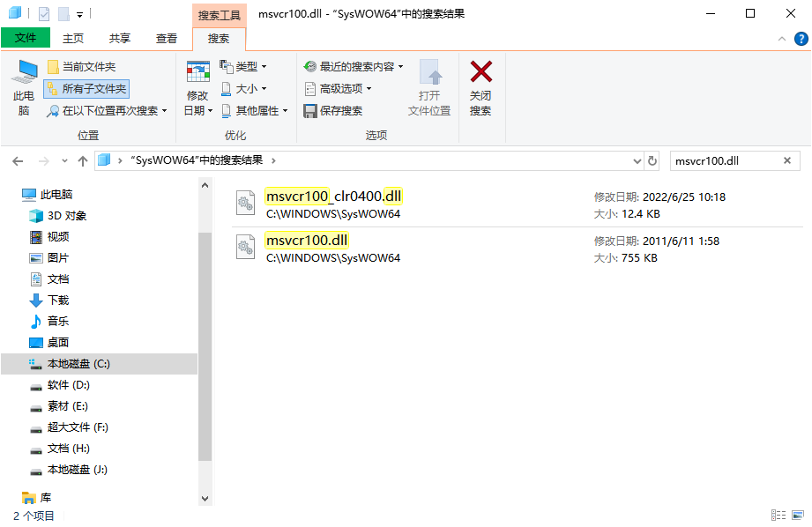The image size is (812, 527).
Task: Clear the search box text
Action: (787, 160)
